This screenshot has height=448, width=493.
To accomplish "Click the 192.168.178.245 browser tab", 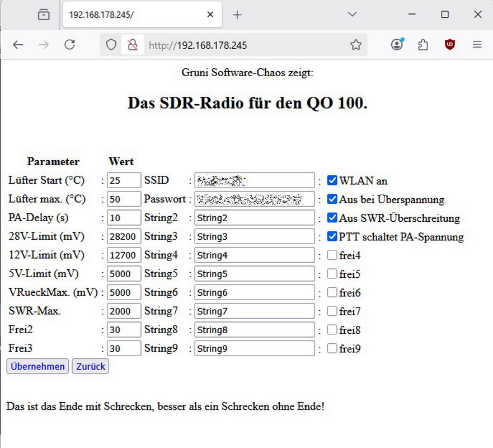I will 129,15.
